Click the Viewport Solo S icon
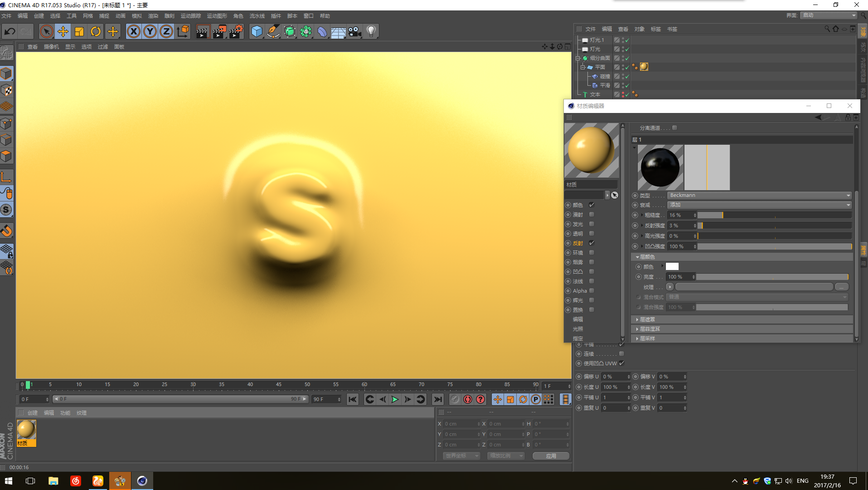868x490 pixels. 7,210
